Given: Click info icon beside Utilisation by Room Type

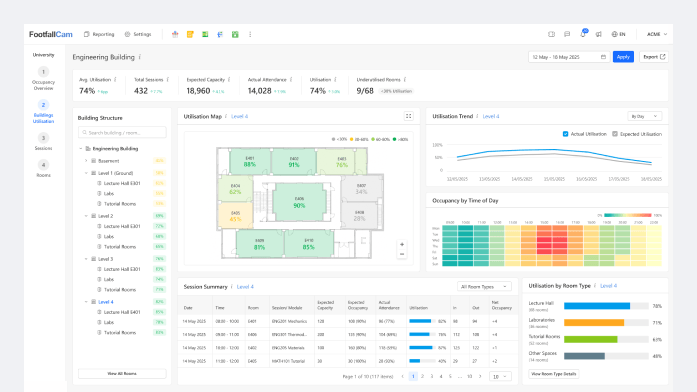Looking at the screenshot, I should (595, 286).
